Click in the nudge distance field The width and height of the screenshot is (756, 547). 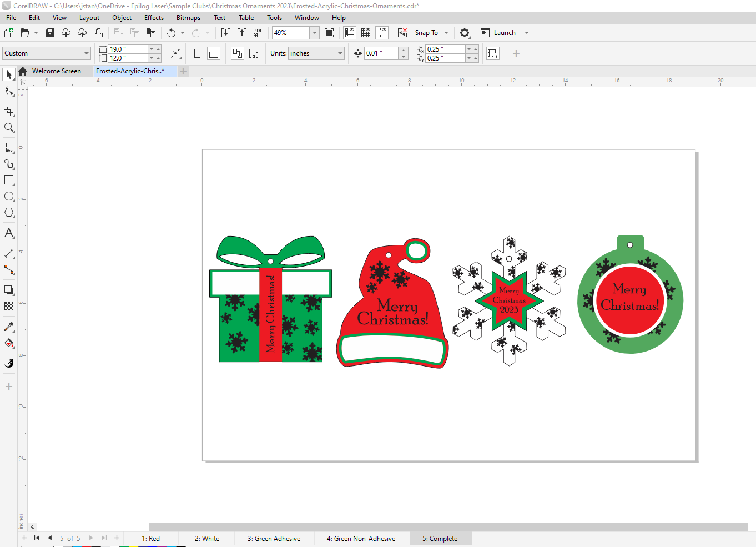point(381,53)
